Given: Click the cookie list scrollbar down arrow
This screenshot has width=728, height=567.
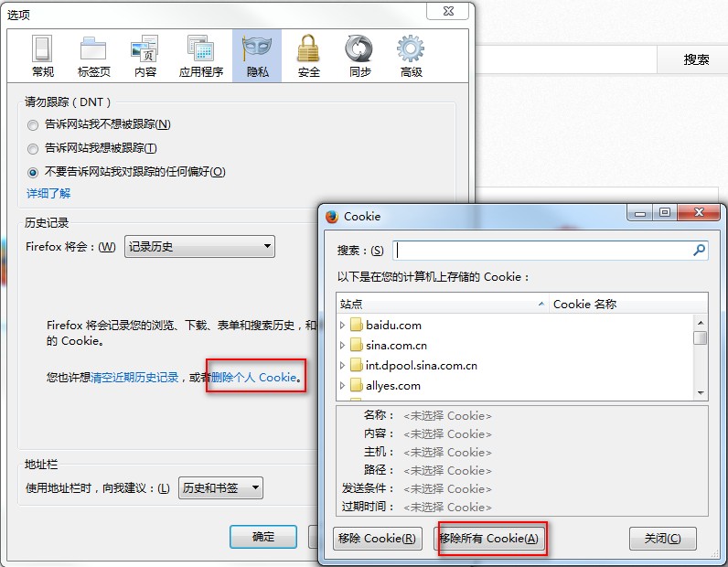Looking at the screenshot, I should pos(701,393).
